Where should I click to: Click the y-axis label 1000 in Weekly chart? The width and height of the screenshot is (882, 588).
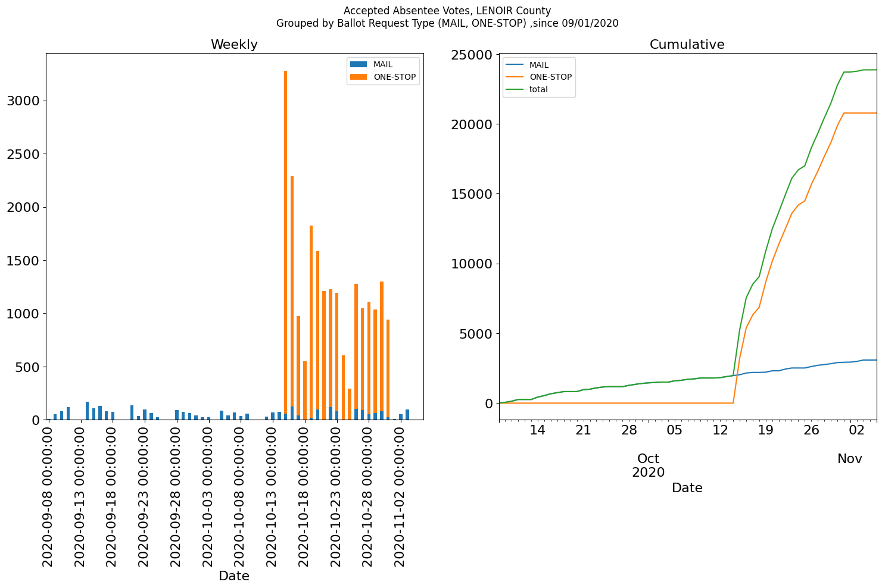pyautogui.click(x=23, y=314)
